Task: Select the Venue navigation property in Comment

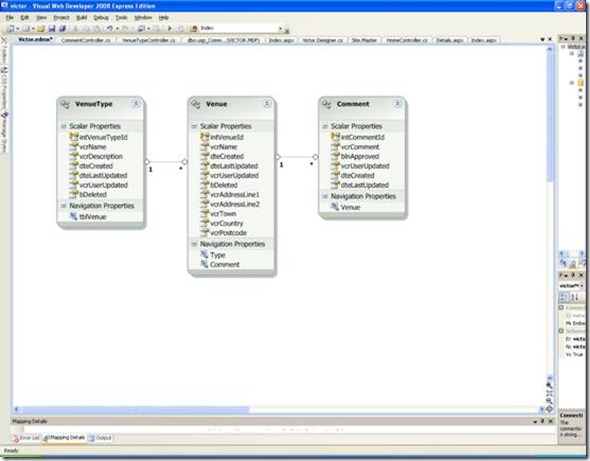Action: (x=346, y=207)
